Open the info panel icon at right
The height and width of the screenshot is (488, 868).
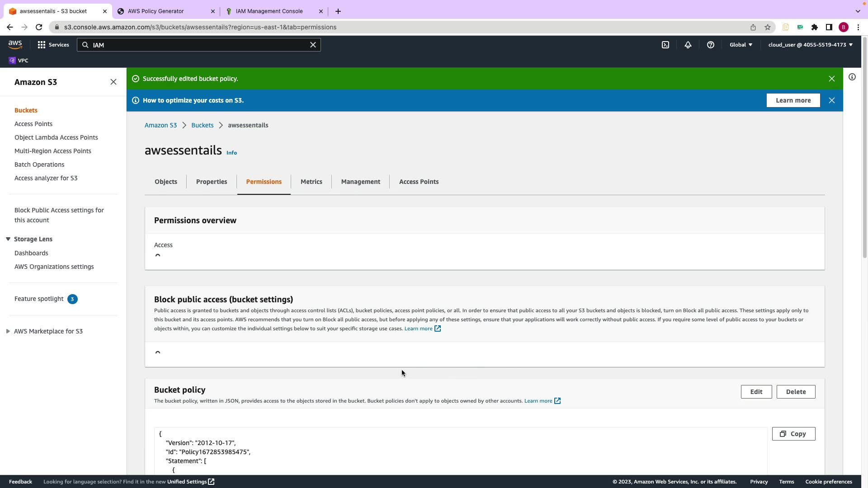[852, 77]
